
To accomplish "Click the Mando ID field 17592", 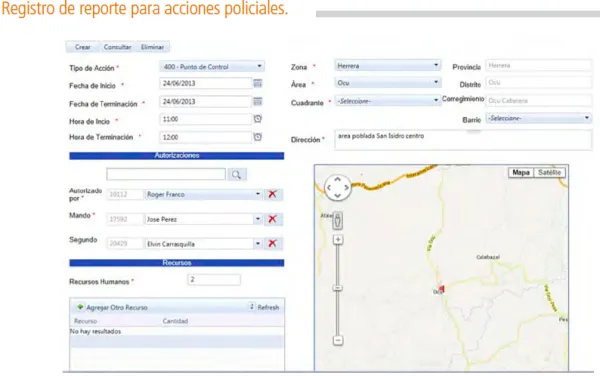I will click(124, 219).
